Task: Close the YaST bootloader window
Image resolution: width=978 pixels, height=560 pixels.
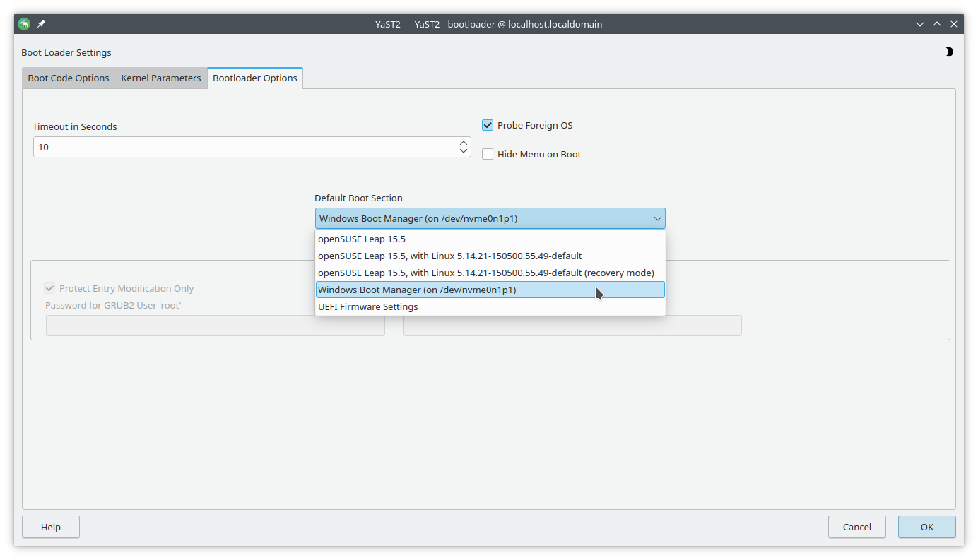Action: tap(954, 24)
